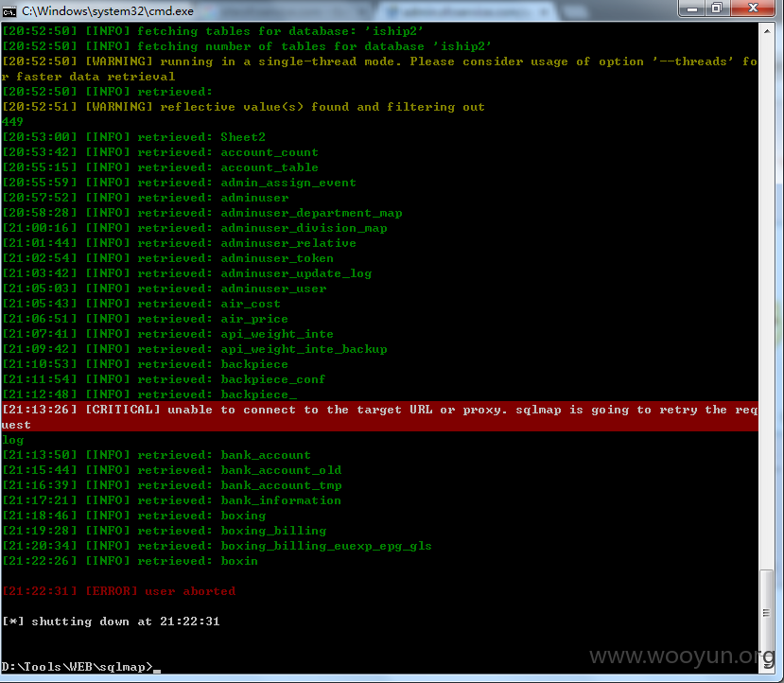Click the 'bank_account' line at 21:13:50

coord(156,455)
